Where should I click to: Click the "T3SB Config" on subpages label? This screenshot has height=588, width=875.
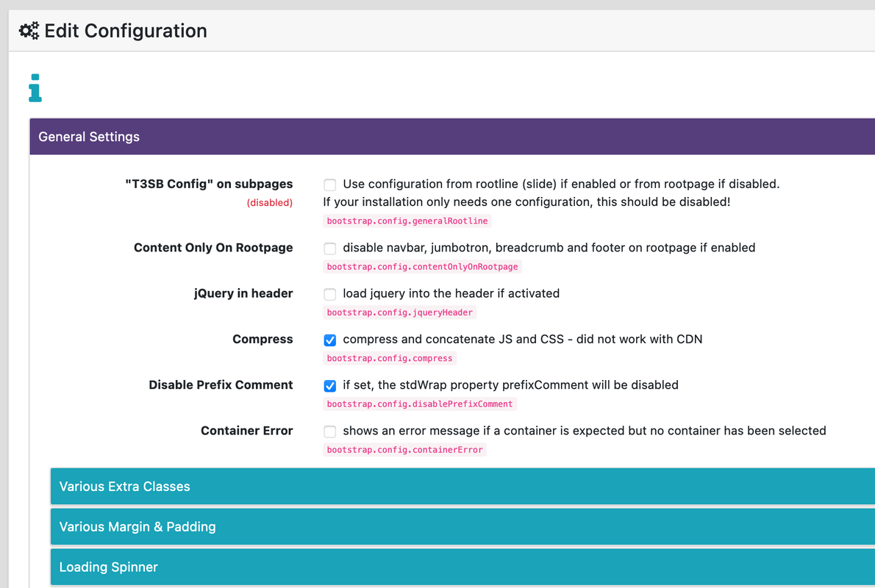coord(209,184)
